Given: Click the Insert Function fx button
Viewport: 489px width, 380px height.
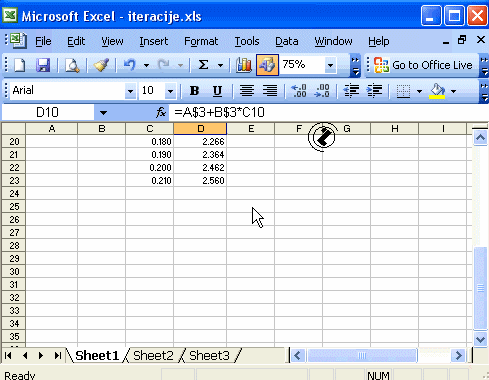Looking at the screenshot, I should [x=161, y=112].
